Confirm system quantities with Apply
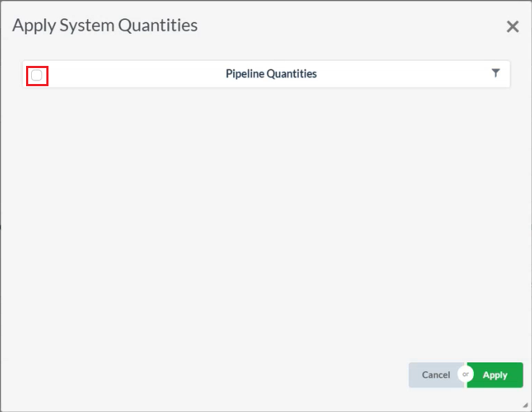This screenshot has height=412, width=532. [496, 375]
